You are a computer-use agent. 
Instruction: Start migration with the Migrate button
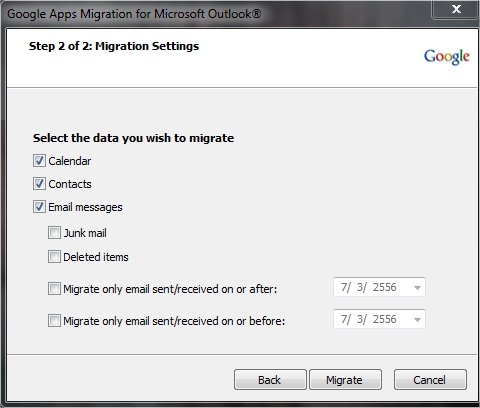[x=345, y=380]
